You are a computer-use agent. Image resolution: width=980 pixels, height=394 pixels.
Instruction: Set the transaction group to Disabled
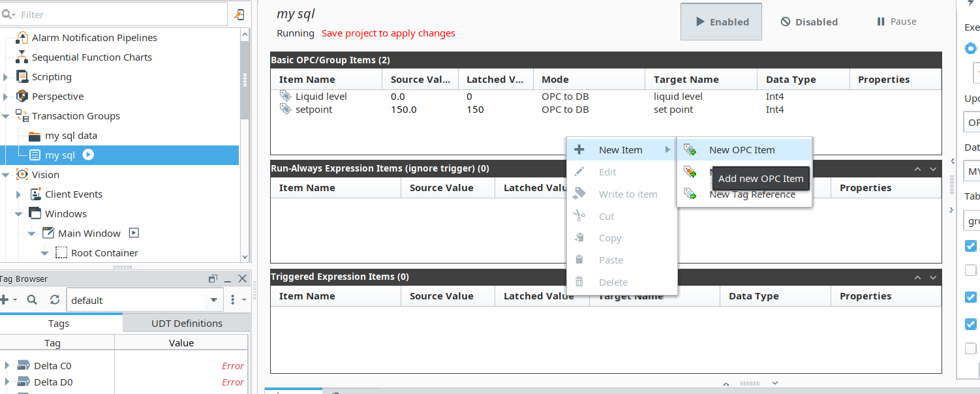tap(809, 22)
